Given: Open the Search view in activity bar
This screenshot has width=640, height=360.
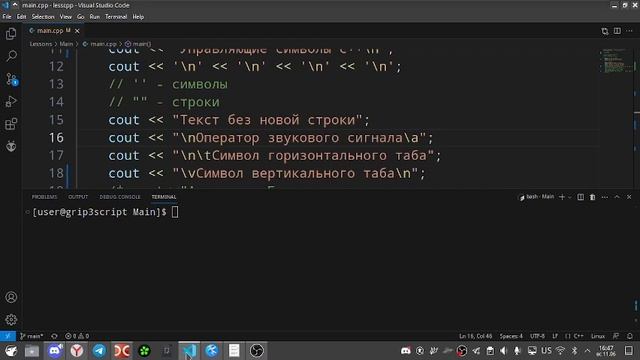Looking at the screenshot, I should (11, 56).
